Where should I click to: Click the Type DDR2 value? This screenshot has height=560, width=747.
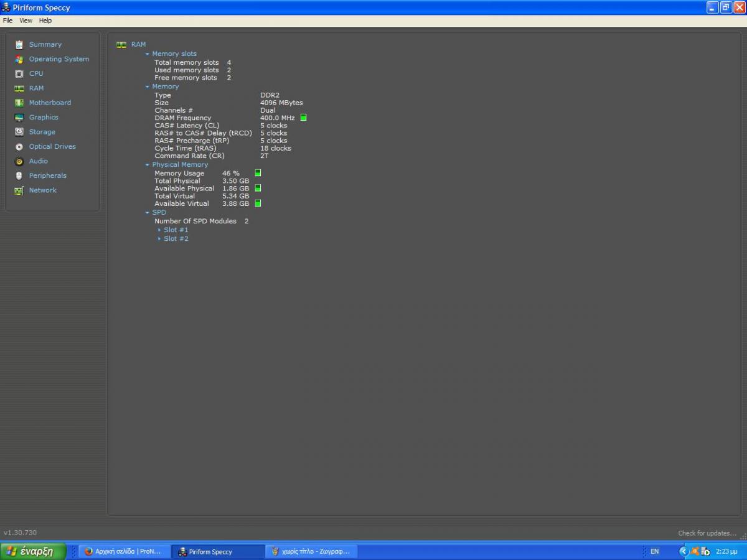pos(270,95)
